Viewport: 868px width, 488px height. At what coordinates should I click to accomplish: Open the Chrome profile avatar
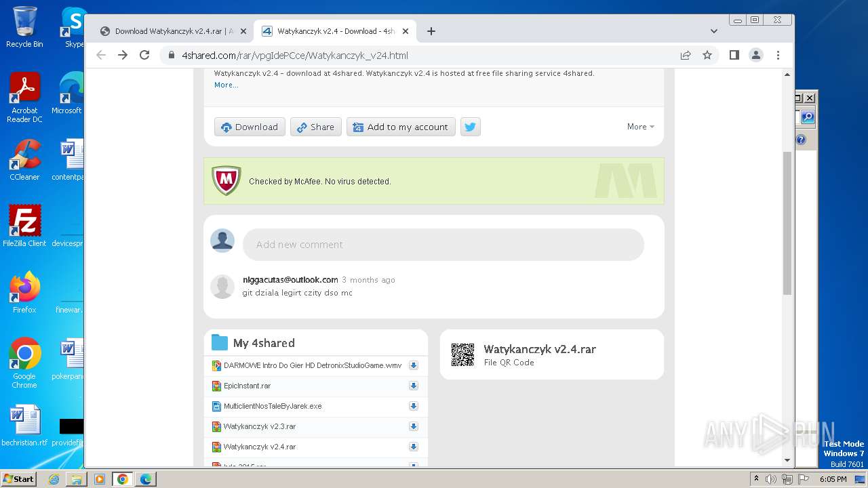[756, 55]
